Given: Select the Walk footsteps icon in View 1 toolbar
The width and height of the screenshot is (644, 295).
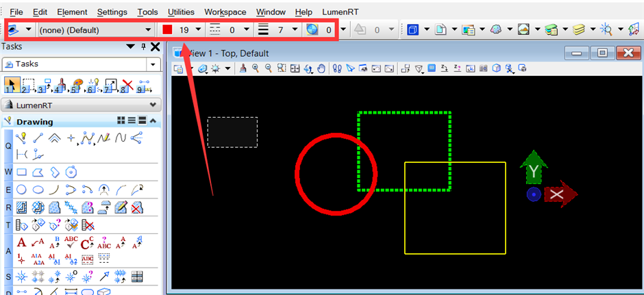Looking at the screenshot, I should (x=337, y=68).
